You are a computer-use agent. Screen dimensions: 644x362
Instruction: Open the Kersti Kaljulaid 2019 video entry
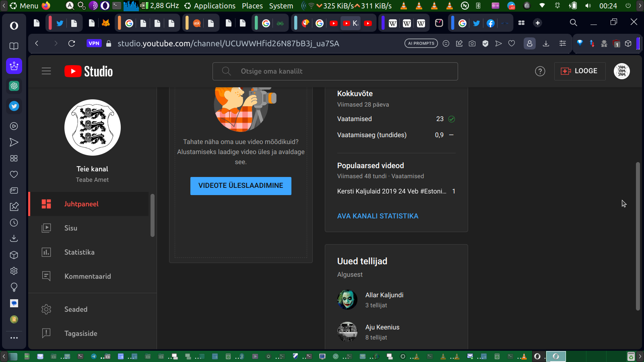click(392, 191)
